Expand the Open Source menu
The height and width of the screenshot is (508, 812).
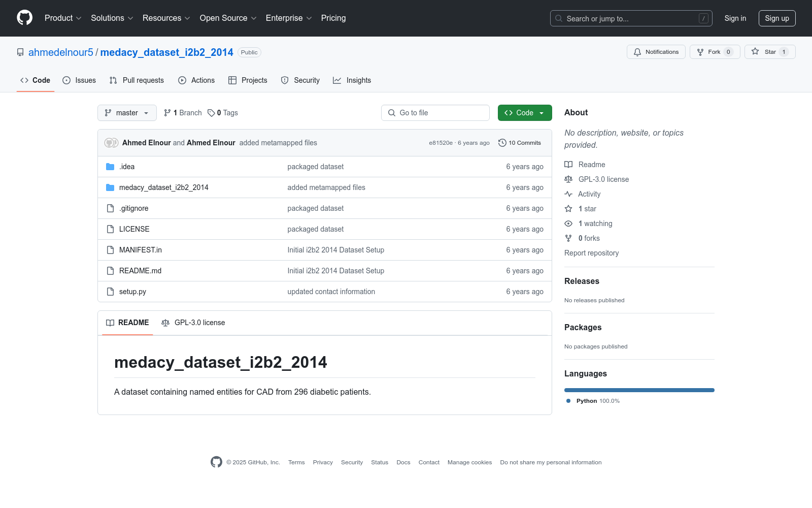coord(228,18)
